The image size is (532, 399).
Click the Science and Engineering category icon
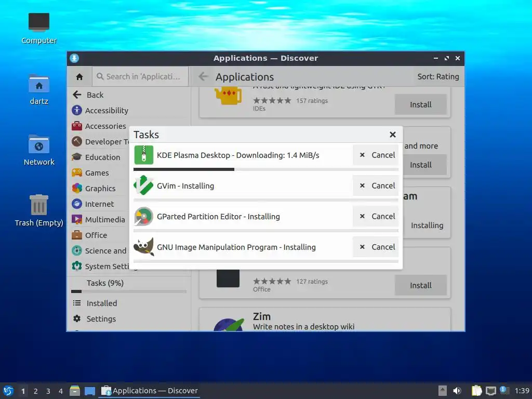tap(77, 250)
